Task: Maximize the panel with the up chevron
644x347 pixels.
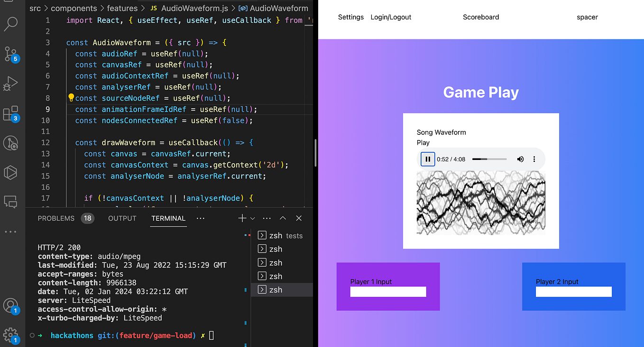Action: pos(283,218)
